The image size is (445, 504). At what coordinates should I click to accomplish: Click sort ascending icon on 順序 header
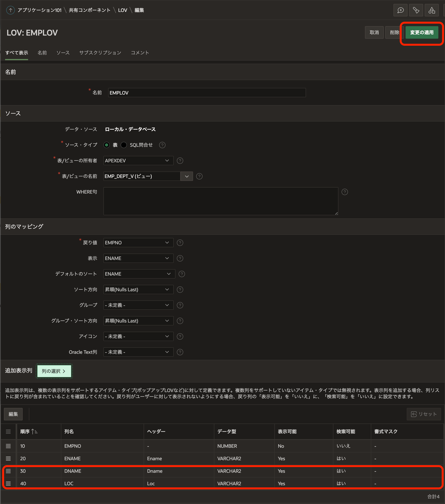(x=34, y=432)
